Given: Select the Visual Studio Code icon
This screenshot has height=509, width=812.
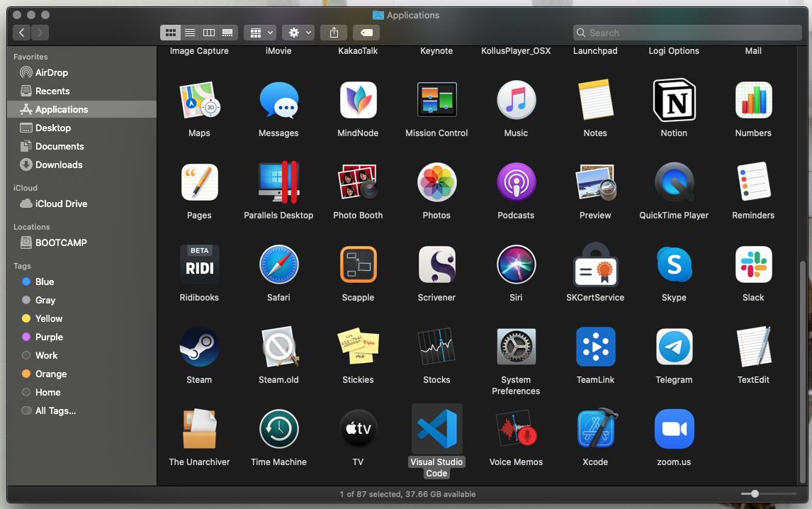Looking at the screenshot, I should pos(436,429).
